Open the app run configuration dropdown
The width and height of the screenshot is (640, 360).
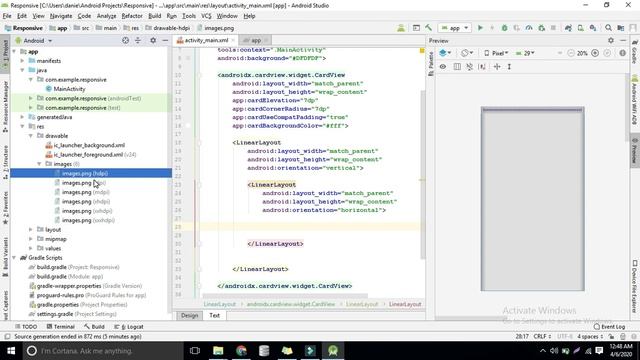click(455, 28)
